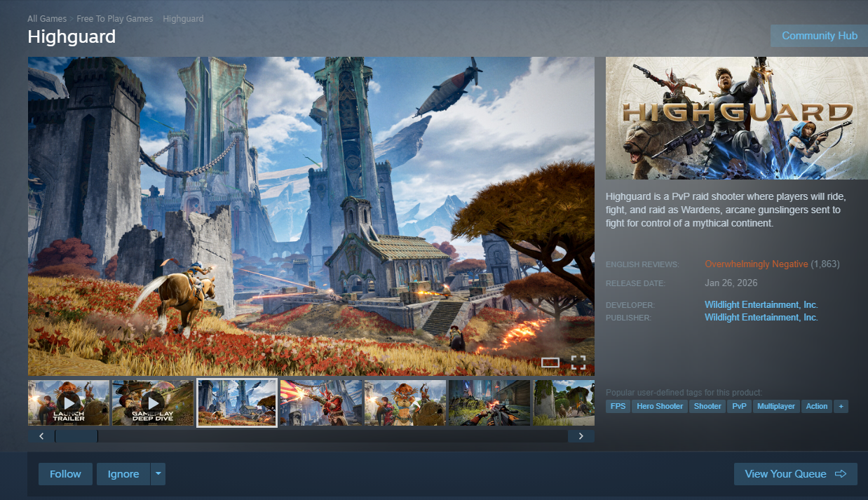The width and height of the screenshot is (868, 500).
Task: Open the Ignore options dropdown arrow
Action: [158, 474]
